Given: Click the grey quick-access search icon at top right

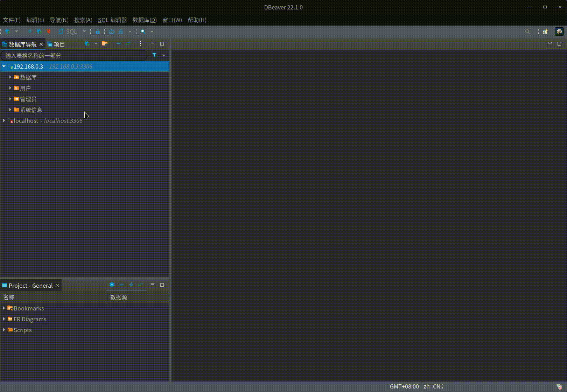Looking at the screenshot, I should pyautogui.click(x=527, y=31).
